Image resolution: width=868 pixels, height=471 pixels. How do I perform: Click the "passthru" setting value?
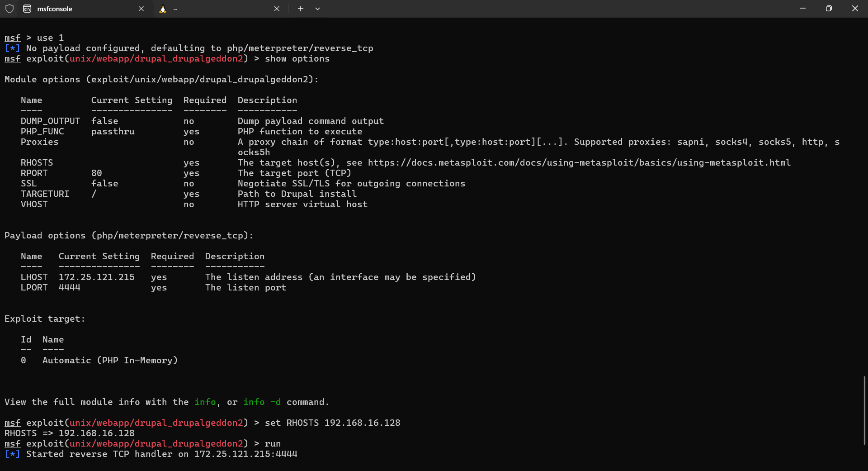pos(113,131)
